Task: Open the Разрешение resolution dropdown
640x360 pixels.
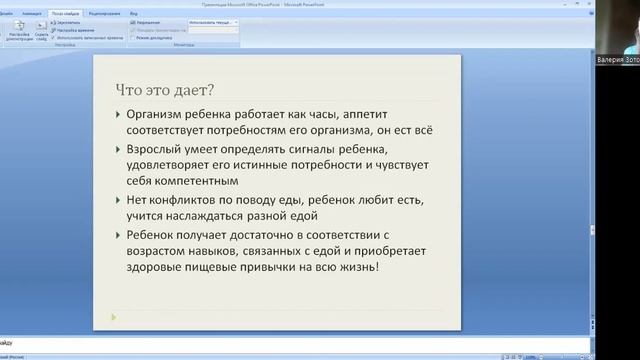Action: click(x=213, y=22)
